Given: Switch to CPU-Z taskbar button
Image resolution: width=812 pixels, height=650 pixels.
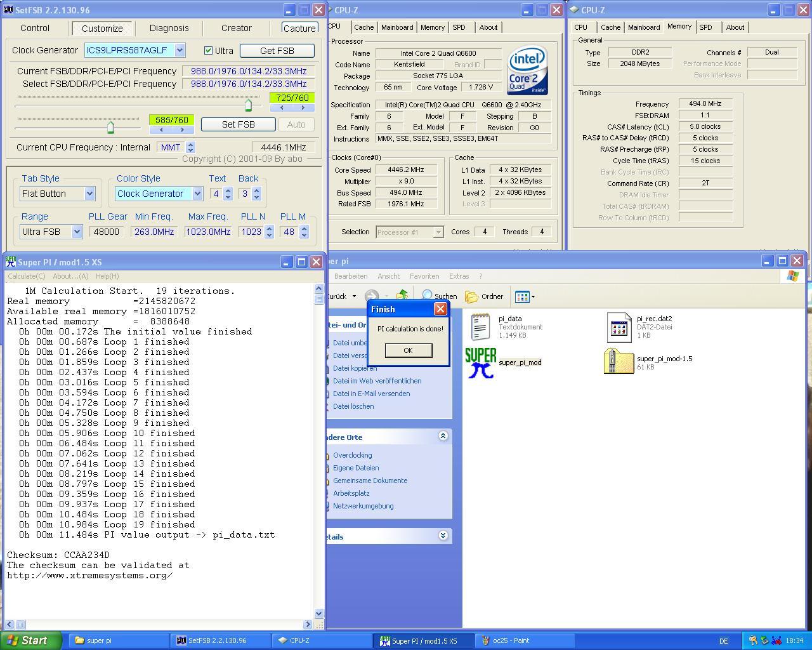Looking at the screenshot, I should [x=322, y=640].
